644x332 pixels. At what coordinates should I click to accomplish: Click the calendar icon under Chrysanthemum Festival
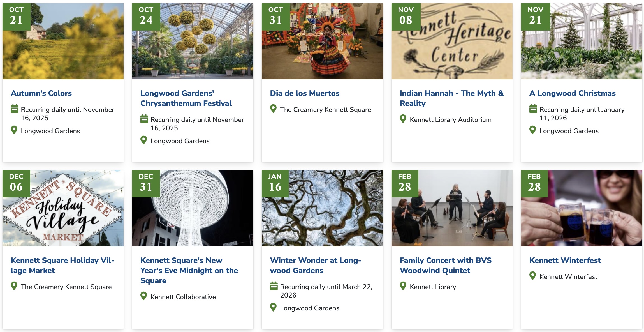click(144, 119)
